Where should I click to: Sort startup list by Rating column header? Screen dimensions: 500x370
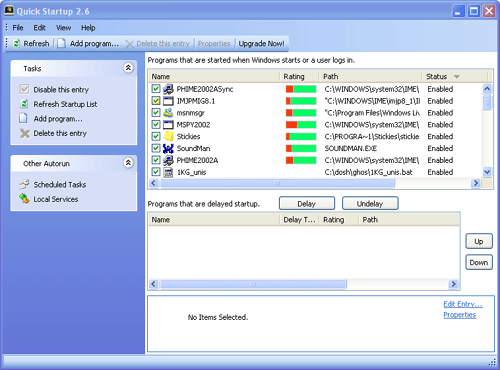[299, 77]
